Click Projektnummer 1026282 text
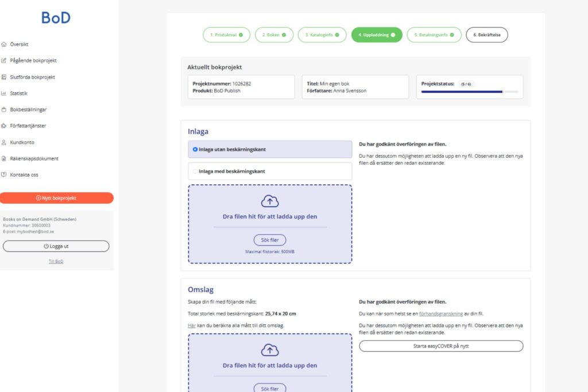 pos(222,84)
